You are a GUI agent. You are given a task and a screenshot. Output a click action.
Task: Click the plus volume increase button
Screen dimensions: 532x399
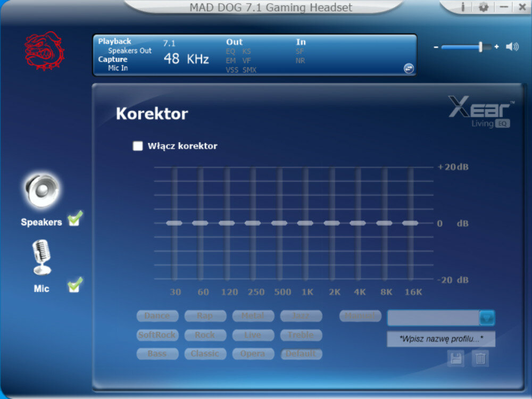click(496, 47)
